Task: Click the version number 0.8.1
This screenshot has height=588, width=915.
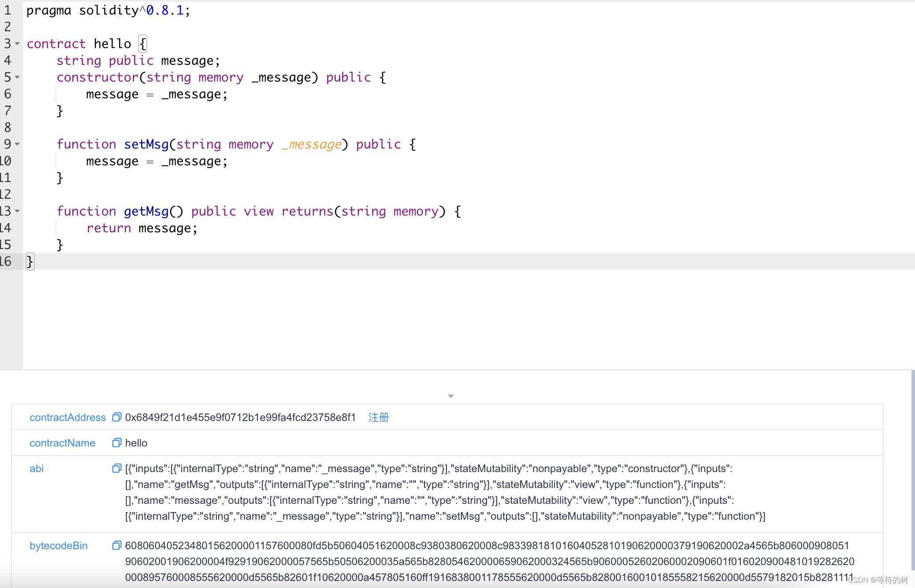Action: click(165, 10)
